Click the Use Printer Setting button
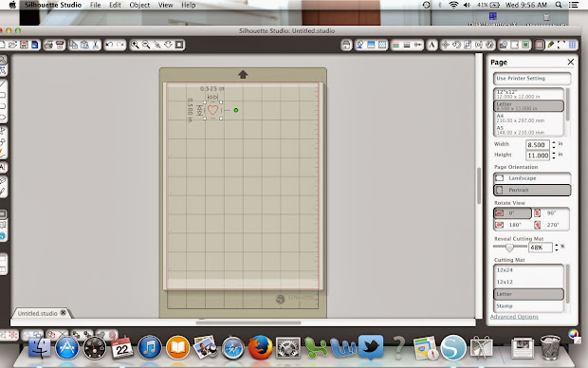Screen dimensions: 588x368 [x=532, y=79]
